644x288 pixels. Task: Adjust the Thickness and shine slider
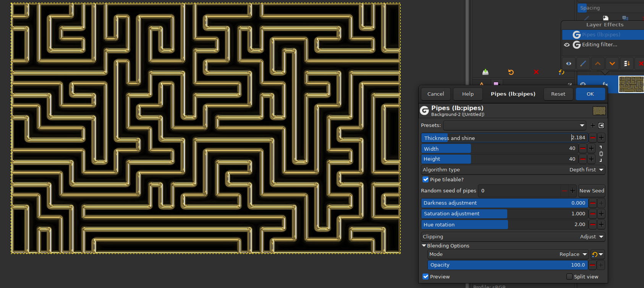point(504,138)
